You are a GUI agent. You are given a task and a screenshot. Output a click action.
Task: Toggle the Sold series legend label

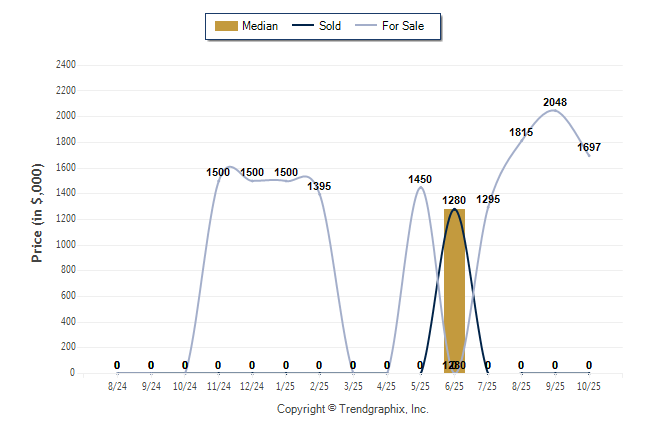330,26
